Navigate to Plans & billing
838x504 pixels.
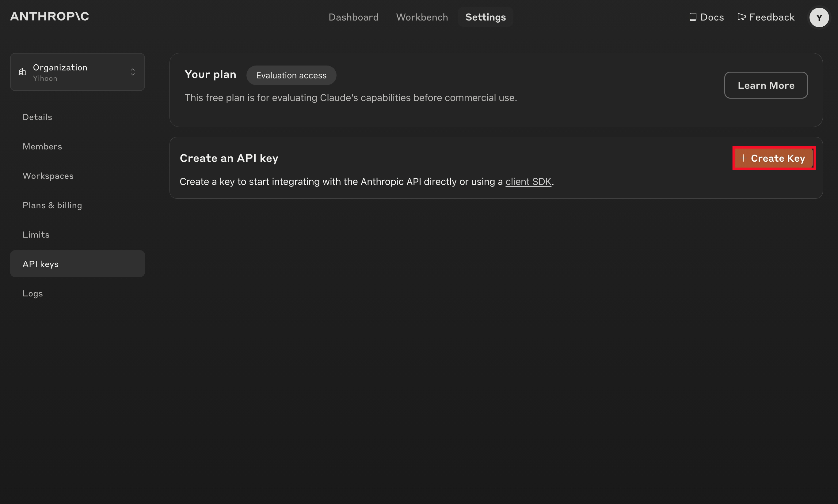[52, 205]
